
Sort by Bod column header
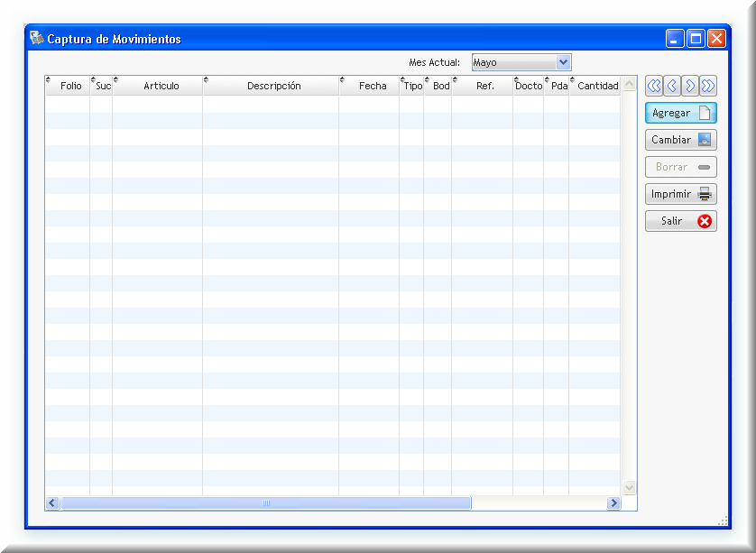[438, 86]
